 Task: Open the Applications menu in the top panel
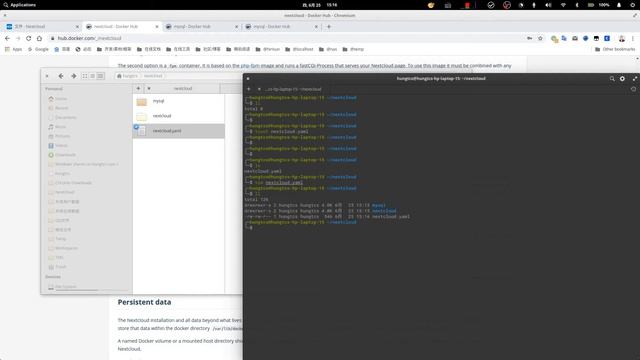tap(19, 5)
